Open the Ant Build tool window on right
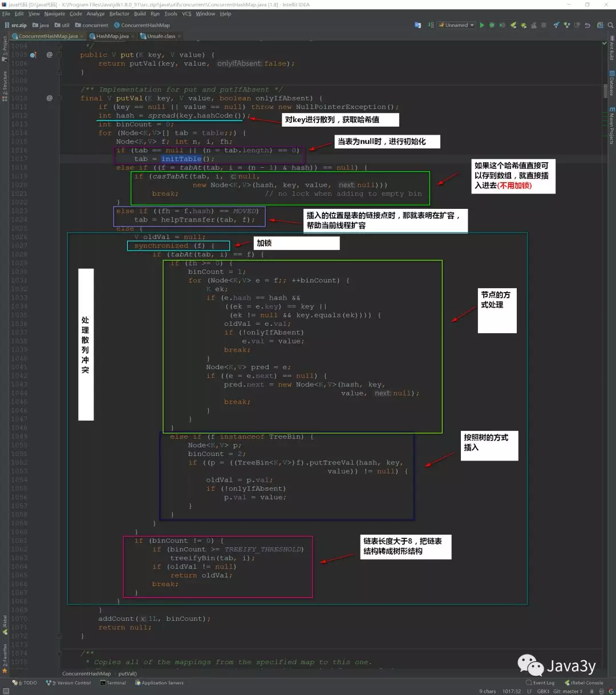The height and width of the screenshot is (695, 616). pyautogui.click(x=611, y=48)
